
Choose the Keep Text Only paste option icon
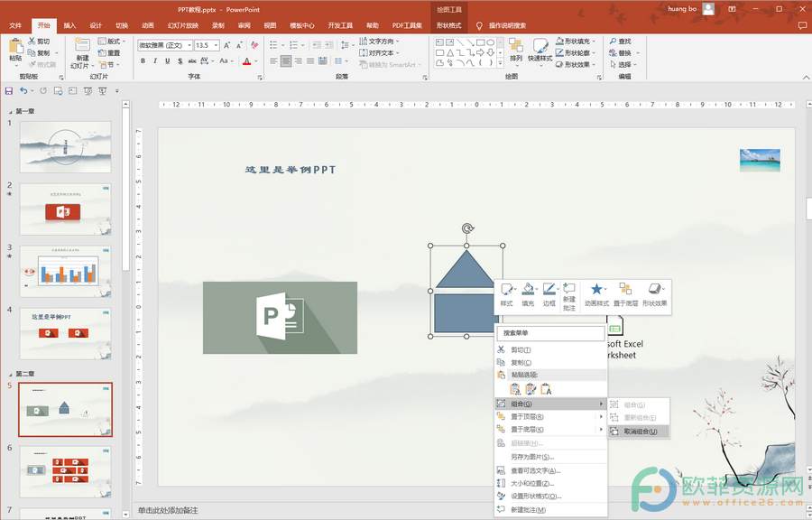[x=546, y=389]
